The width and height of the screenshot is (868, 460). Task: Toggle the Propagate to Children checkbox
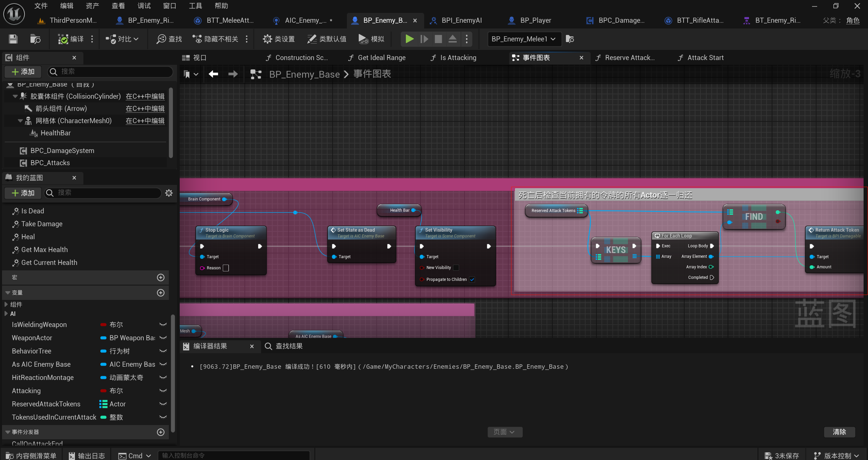point(472,280)
